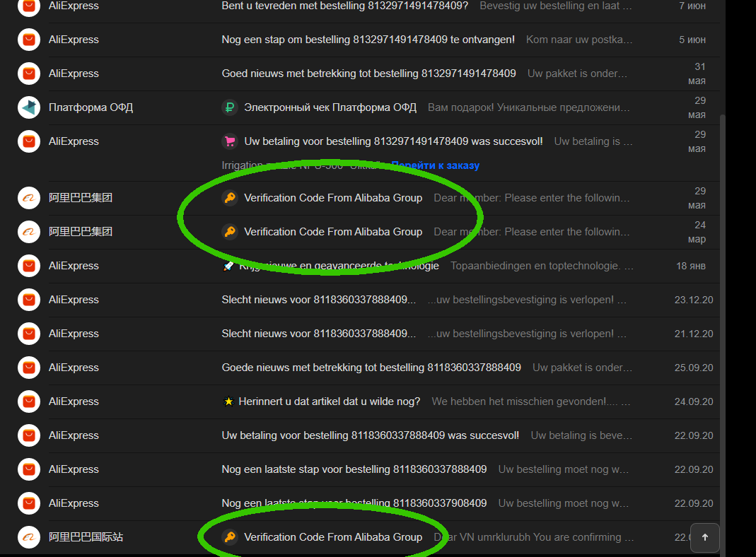Click AliExpress avatar on the 31 мая email
This screenshot has width=756, height=557.
click(x=29, y=74)
